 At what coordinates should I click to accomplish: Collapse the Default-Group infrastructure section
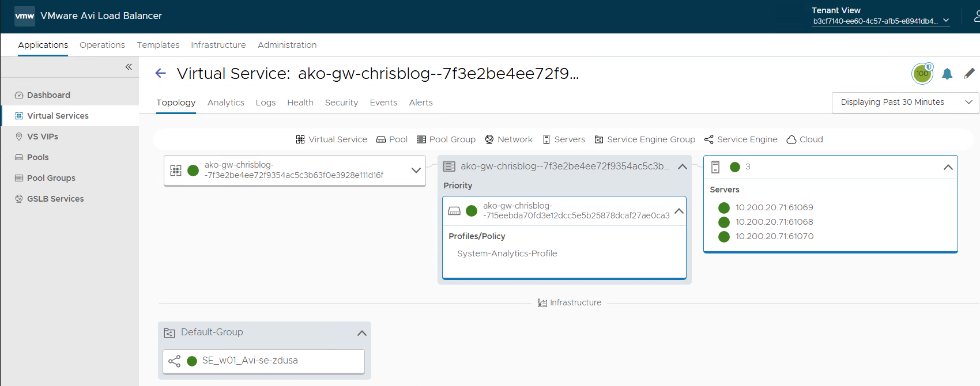[x=361, y=333]
